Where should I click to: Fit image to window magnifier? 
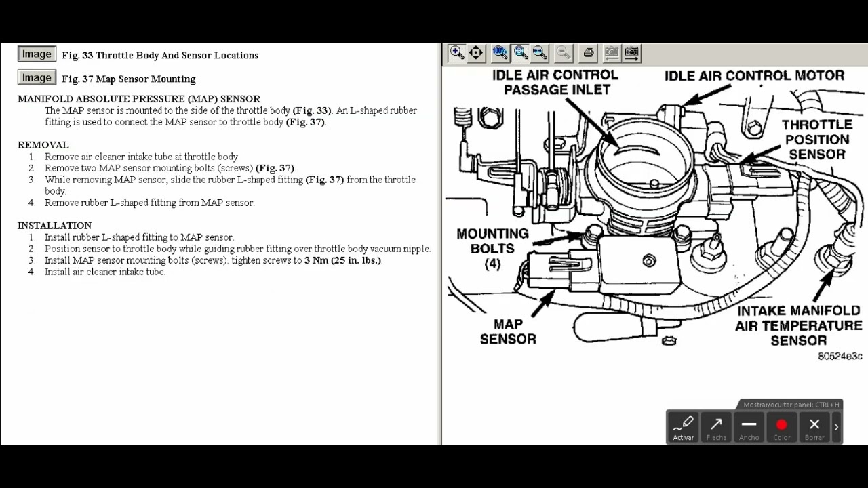coord(520,53)
